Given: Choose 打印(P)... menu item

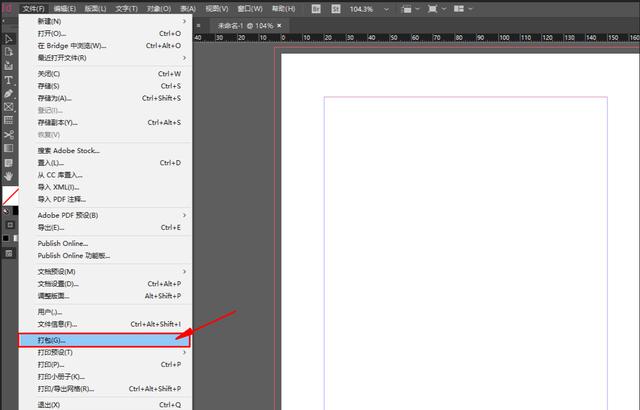Looking at the screenshot, I should coord(105,365).
